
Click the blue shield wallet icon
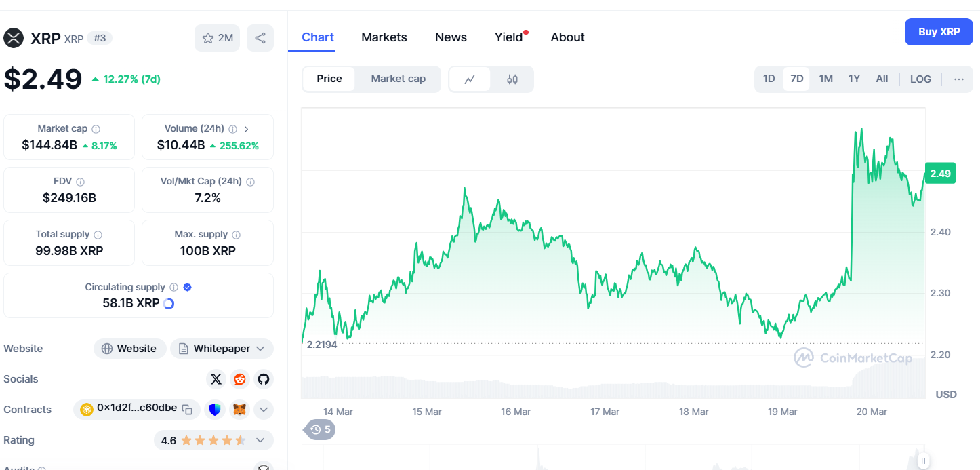[215, 410]
